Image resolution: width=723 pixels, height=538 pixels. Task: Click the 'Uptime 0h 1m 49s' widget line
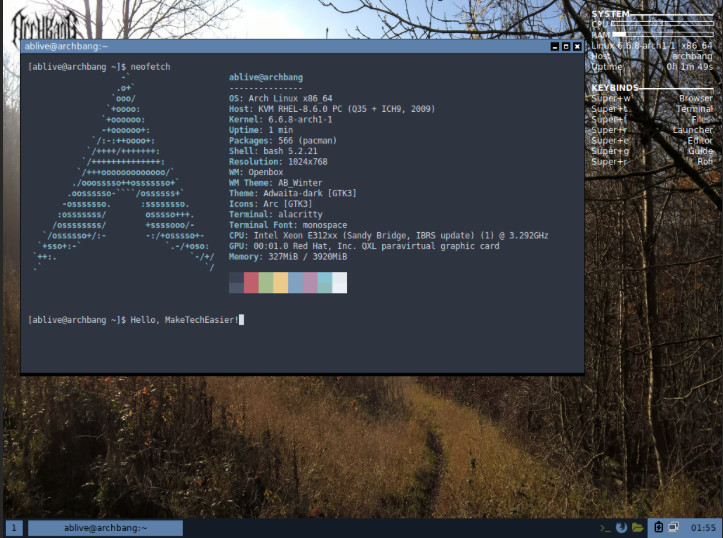pos(652,67)
